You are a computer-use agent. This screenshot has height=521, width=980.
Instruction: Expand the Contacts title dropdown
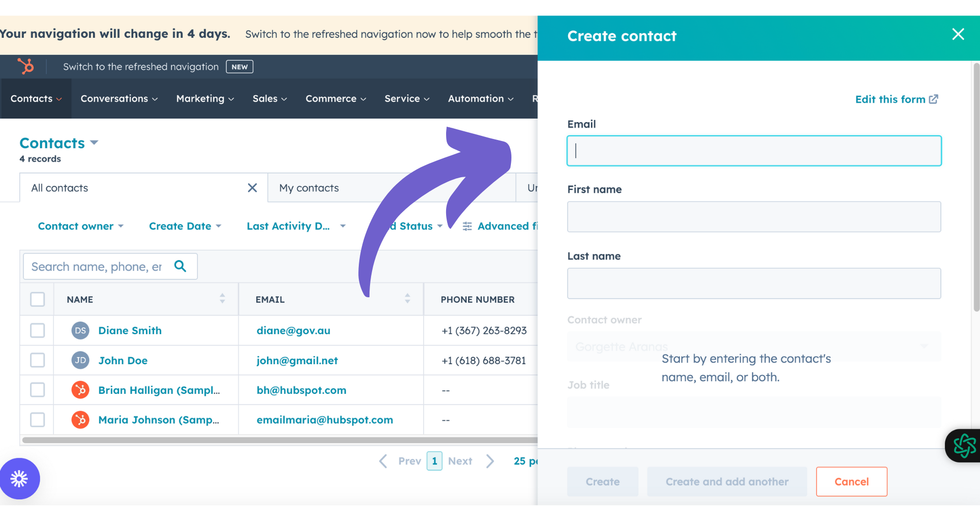[x=95, y=143]
